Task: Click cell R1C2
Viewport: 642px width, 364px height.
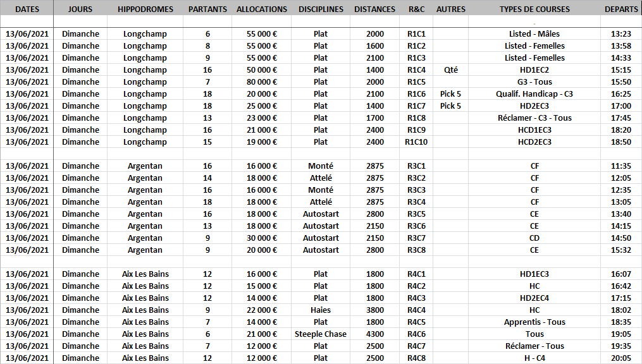Action: click(x=416, y=45)
